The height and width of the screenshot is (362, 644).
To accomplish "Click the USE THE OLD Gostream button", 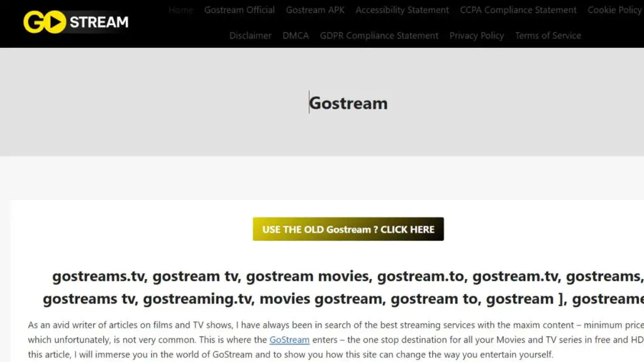I will (x=348, y=229).
